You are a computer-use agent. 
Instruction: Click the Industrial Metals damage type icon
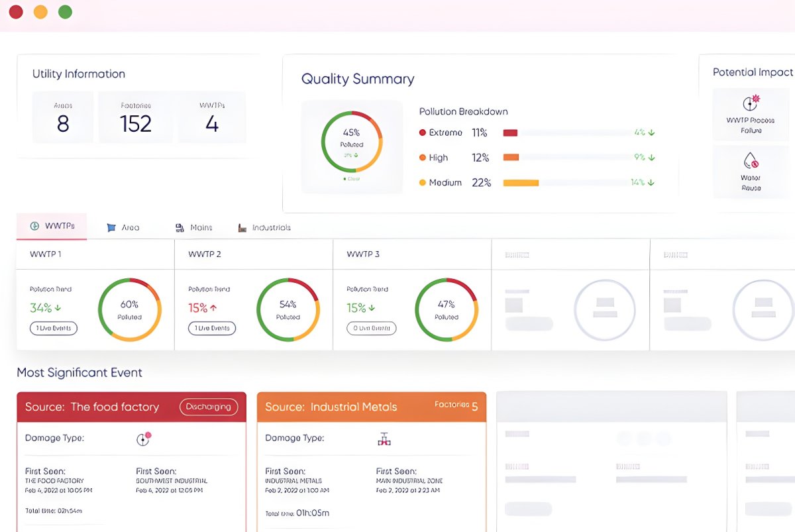click(x=383, y=438)
